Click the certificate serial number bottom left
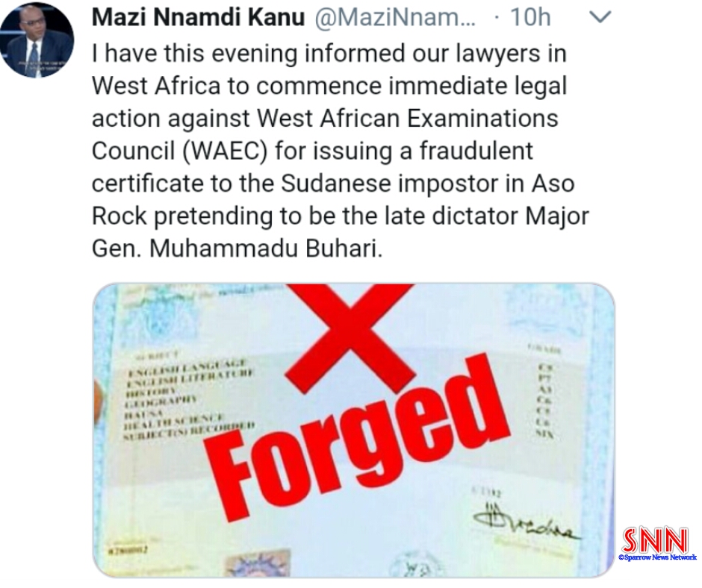The height and width of the screenshot is (588, 702). point(129,551)
